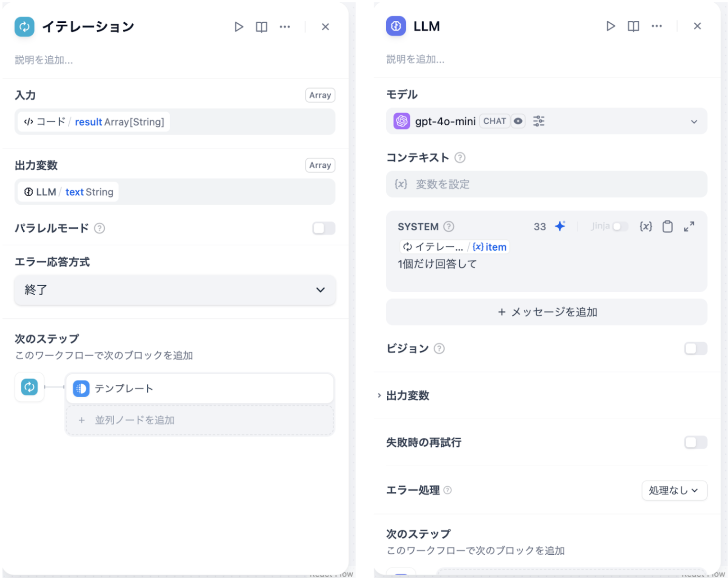Click メッセージを追加 to add a message

pyautogui.click(x=546, y=312)
